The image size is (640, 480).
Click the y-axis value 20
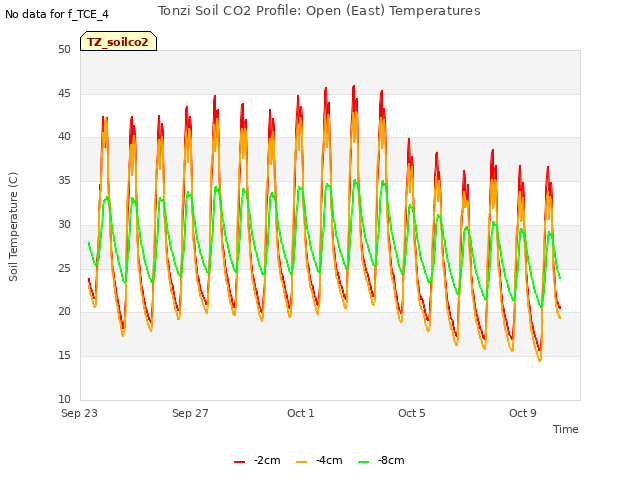[x=64, y=312]
